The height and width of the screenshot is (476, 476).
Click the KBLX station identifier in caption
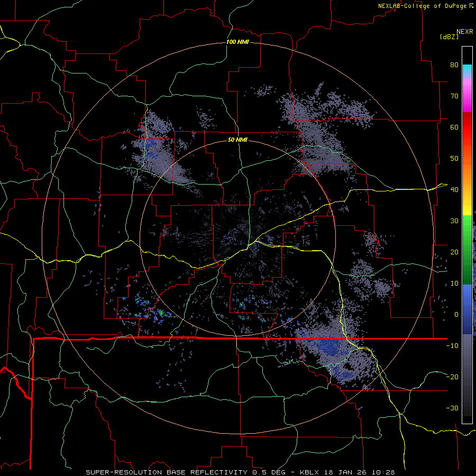309,472
